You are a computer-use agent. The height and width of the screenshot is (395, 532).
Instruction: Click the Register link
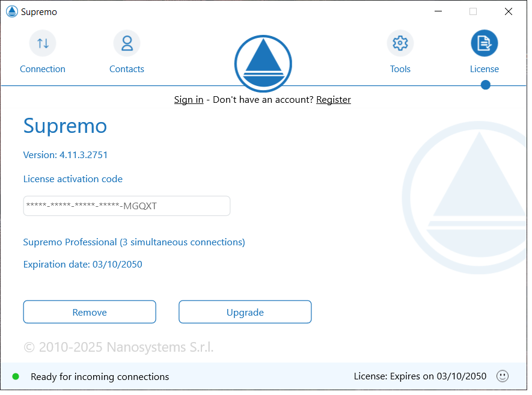pyautogui.click(x=334, y=100)
